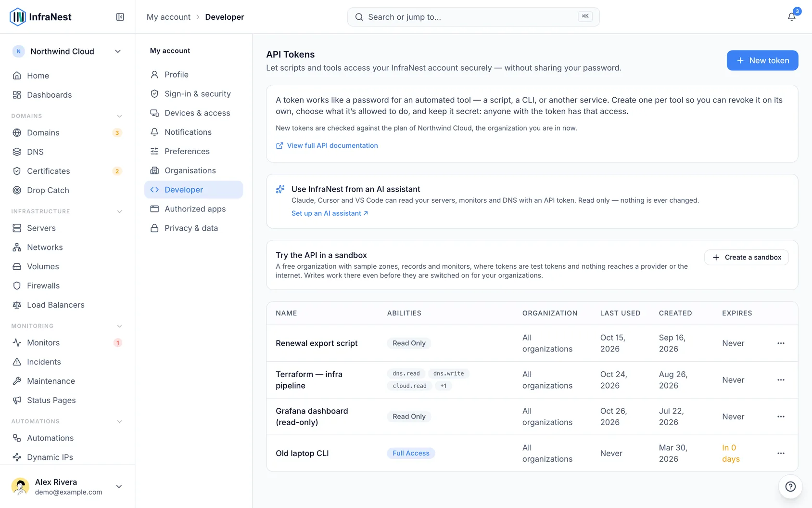Open the help question-mark button
The image size is (812, 508).
790,486
